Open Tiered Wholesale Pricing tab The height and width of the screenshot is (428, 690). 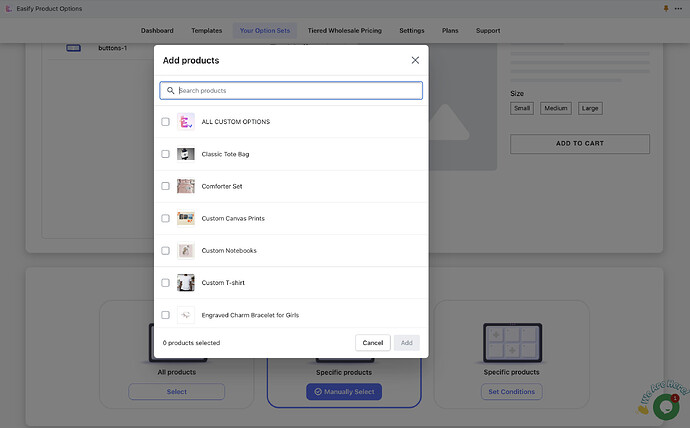(x=345, y=30)
